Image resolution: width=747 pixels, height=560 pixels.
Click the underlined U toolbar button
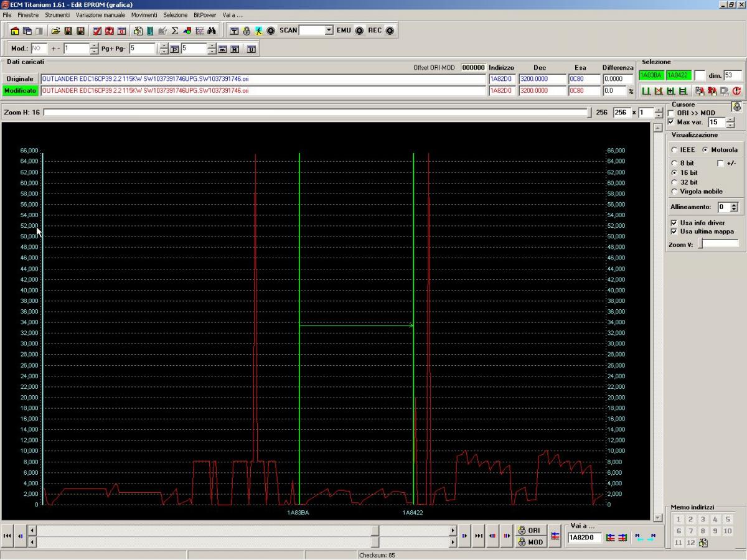[x=251, y=49]
